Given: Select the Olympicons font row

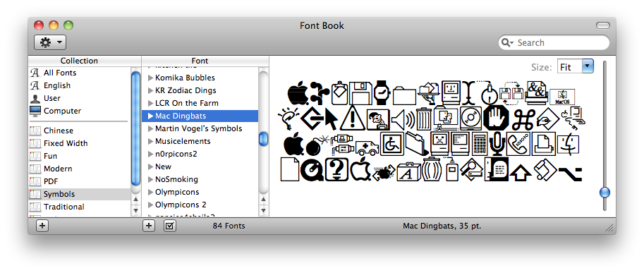Looking at the screenshot, I should click(x=200, y=192).
